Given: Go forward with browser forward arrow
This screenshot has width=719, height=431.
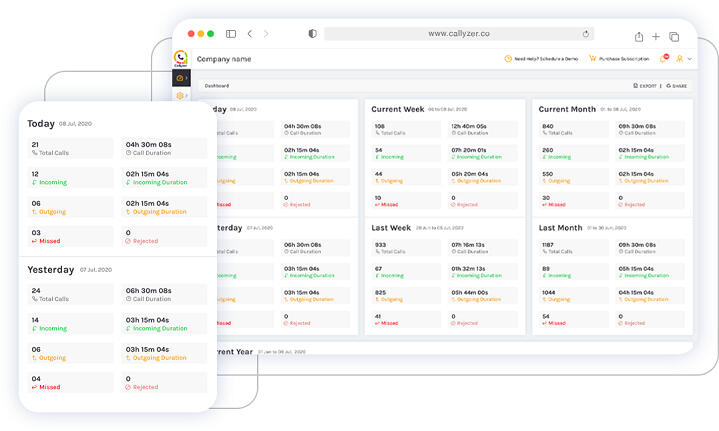Looking at the screenshot, I should point(266,34).
